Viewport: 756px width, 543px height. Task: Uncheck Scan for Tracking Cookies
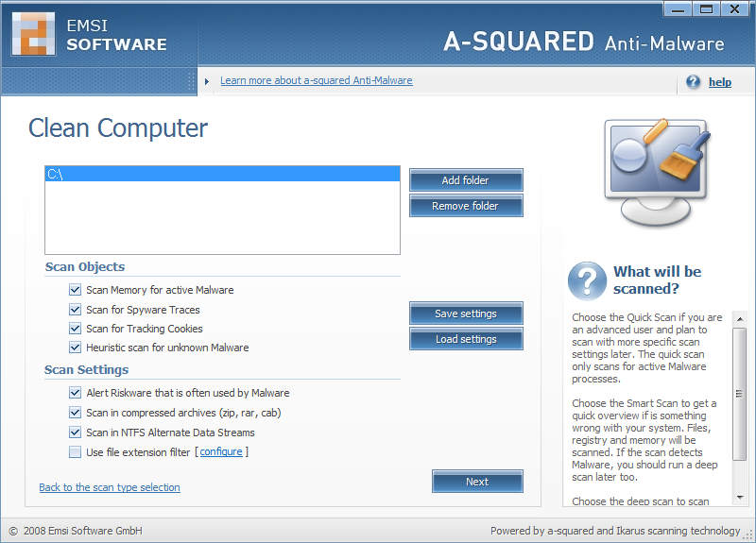click(x=75, y=329)
